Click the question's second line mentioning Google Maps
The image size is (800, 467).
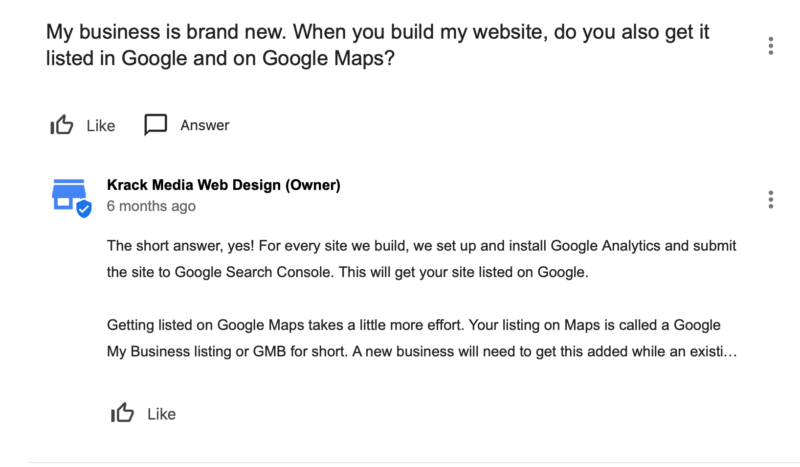(220, 58)
